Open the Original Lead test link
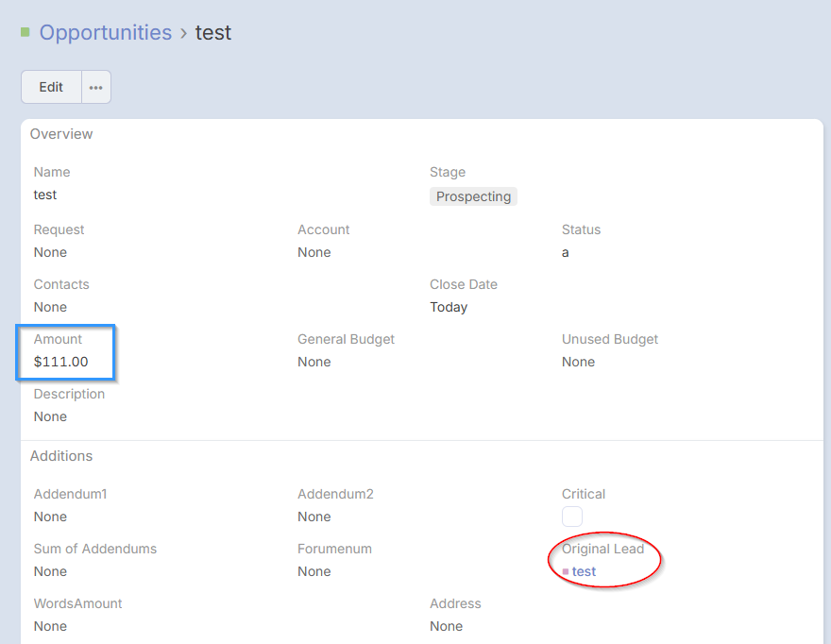The width and height of the screenshot is (831, 644). [584, 571]
